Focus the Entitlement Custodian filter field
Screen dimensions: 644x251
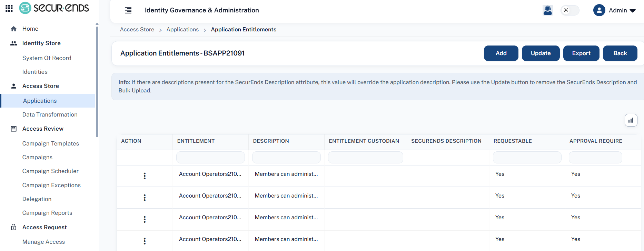pyautogui.click(x=366, y=158)
